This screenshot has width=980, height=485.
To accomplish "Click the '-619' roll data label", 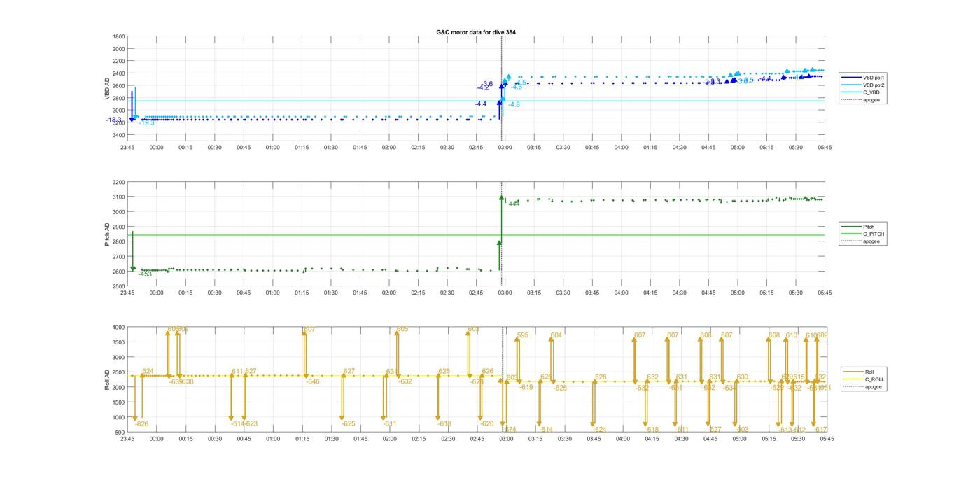I will (526, 387).
